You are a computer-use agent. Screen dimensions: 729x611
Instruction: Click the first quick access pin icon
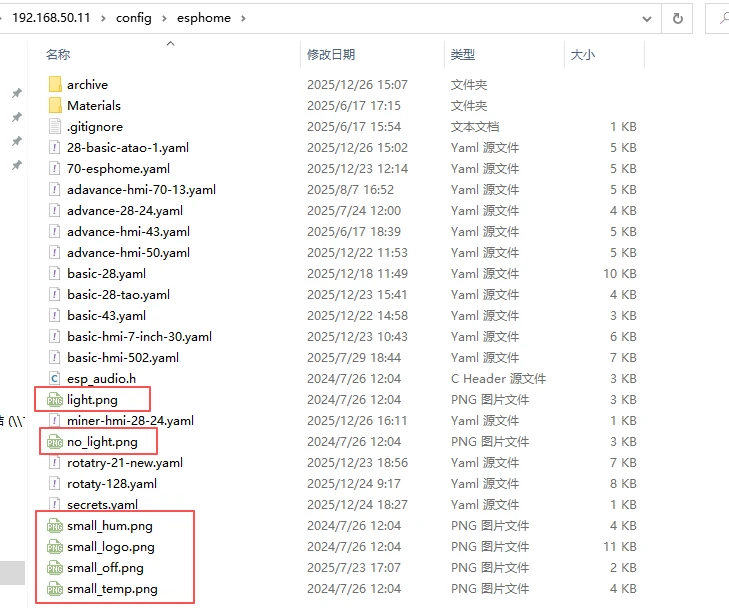[x=16, y=94]
